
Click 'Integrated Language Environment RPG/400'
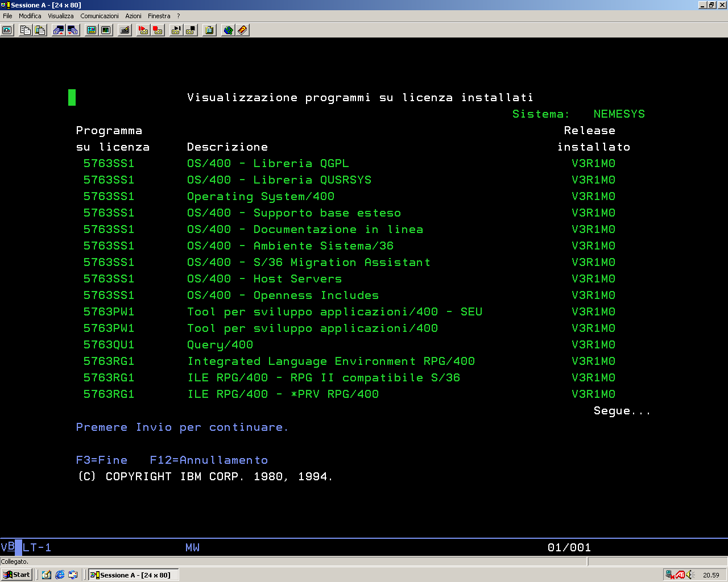click(x=331, y=361)
